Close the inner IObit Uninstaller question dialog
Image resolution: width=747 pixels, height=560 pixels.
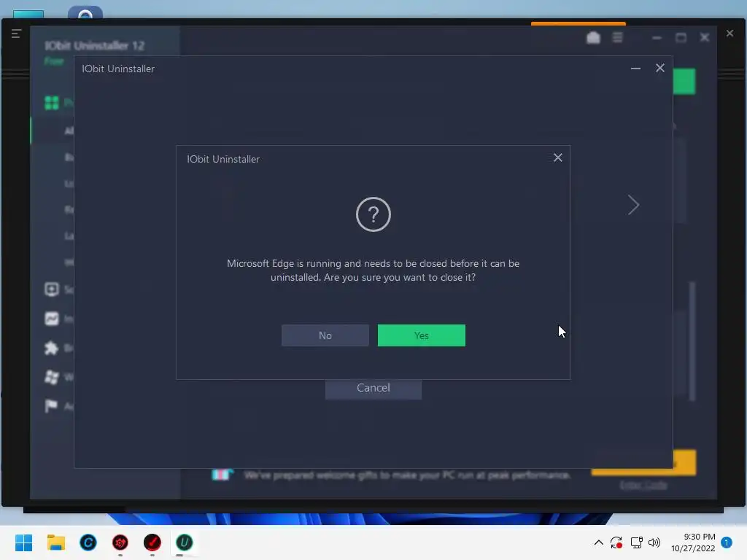point(558,157)
